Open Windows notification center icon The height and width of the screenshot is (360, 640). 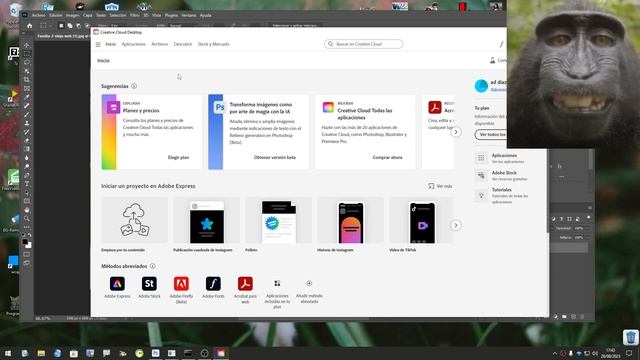tap(629, 353)
